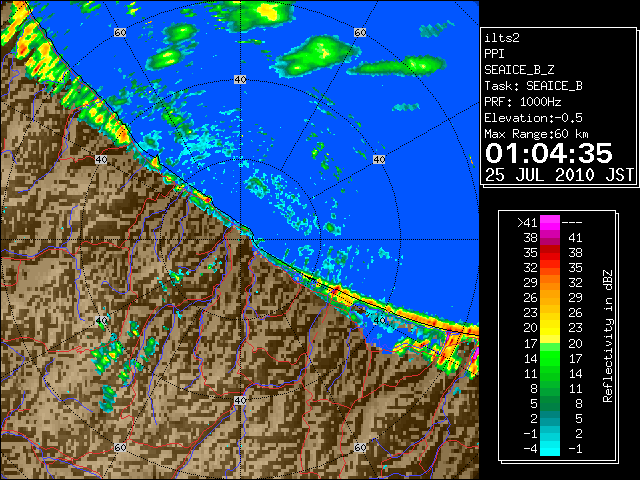Screen dimensions: 640x480
Task: Click the radar site name ilts2
Action: coord(502,38)
